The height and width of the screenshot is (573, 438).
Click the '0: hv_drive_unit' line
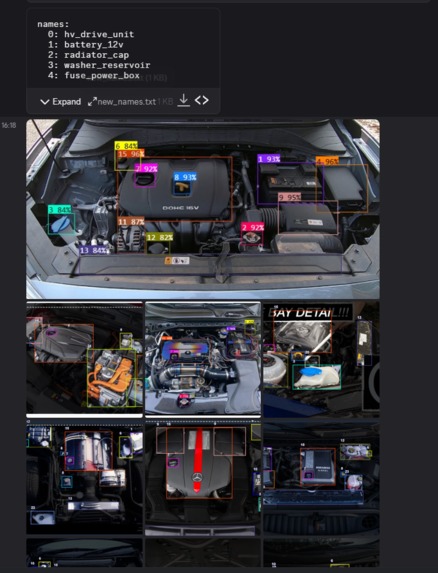pos(91,34)
